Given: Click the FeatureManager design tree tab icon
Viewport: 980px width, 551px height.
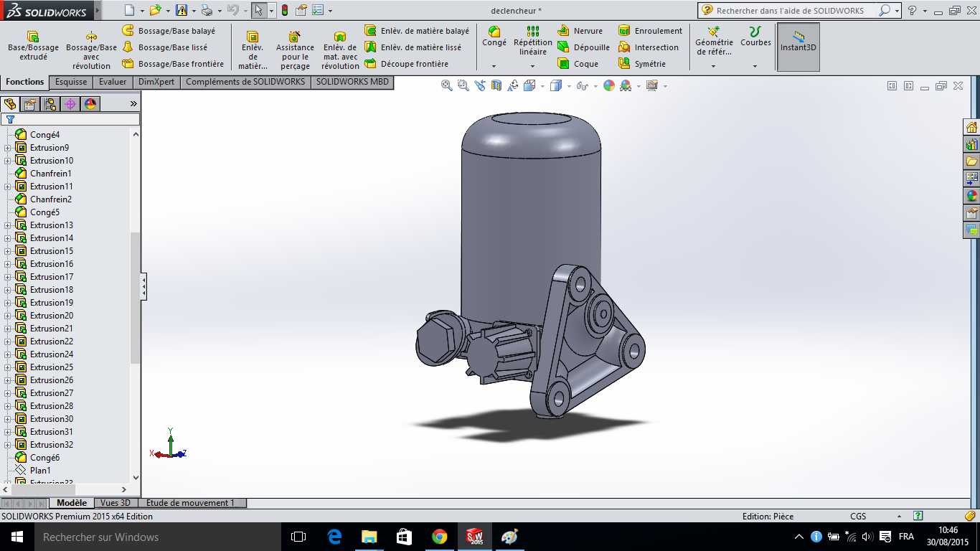Looking at the screenshot, I should (x=10, y=104).
